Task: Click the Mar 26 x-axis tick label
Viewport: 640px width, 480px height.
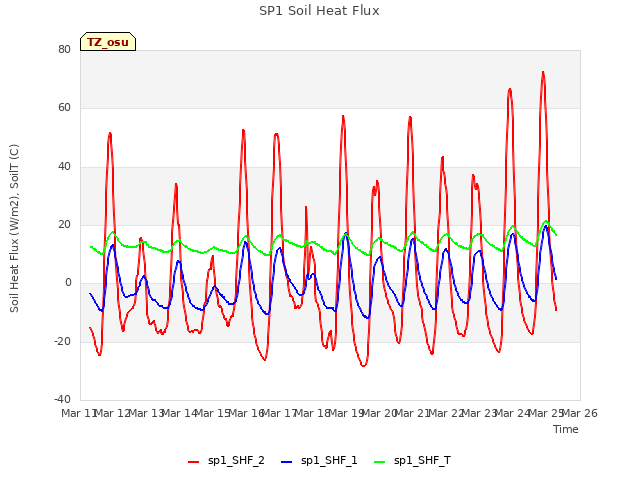Action: pos(580,413)
